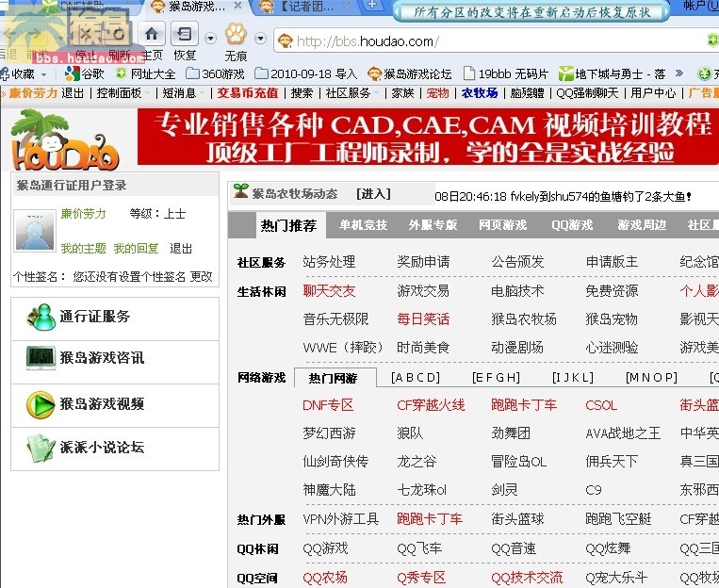
Task: Open 通行证服务 sidebar item
Action: coord(115,318)
